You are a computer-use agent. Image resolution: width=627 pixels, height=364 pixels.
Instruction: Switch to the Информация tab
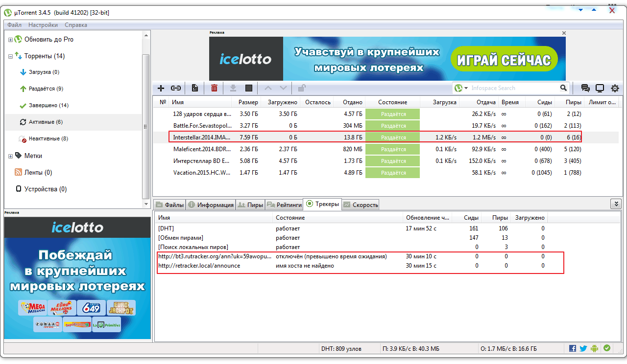click(211, 205)
